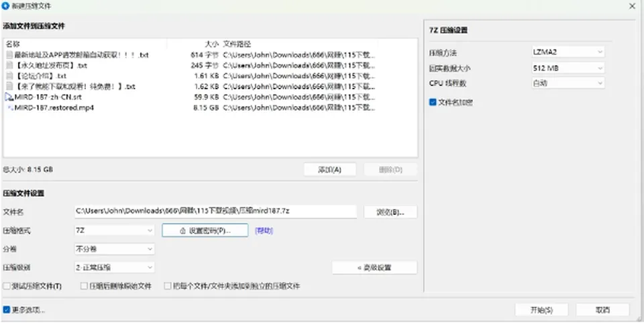Click the txt file icon of 【论坛介绍】.txt
This screenshot has height=323, width=644.
click(x=9, y=76)
